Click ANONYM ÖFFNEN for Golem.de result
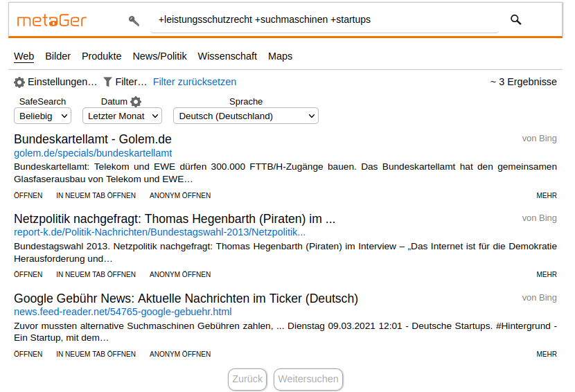Screen dimensions: 575x392 tap(180, 195)
